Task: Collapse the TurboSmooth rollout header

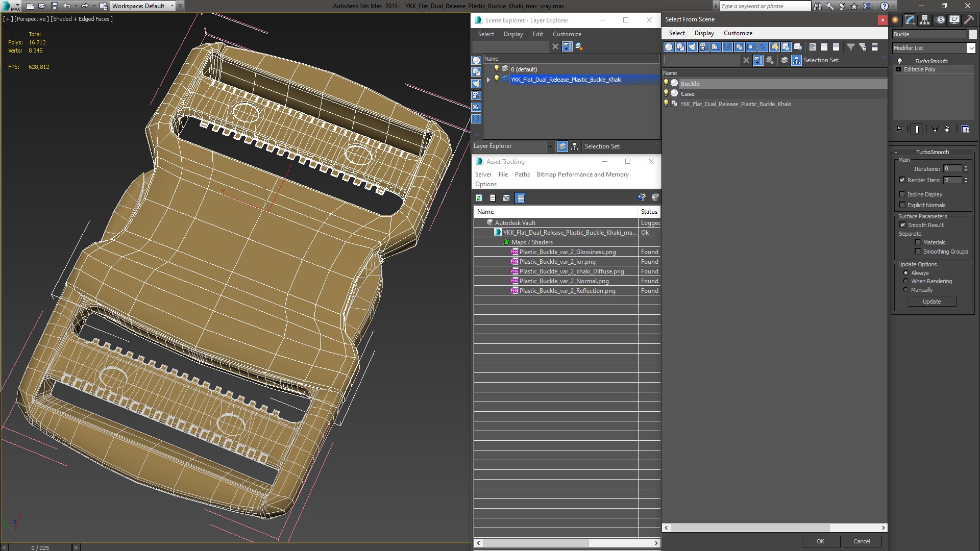Action: pos(933,152)
